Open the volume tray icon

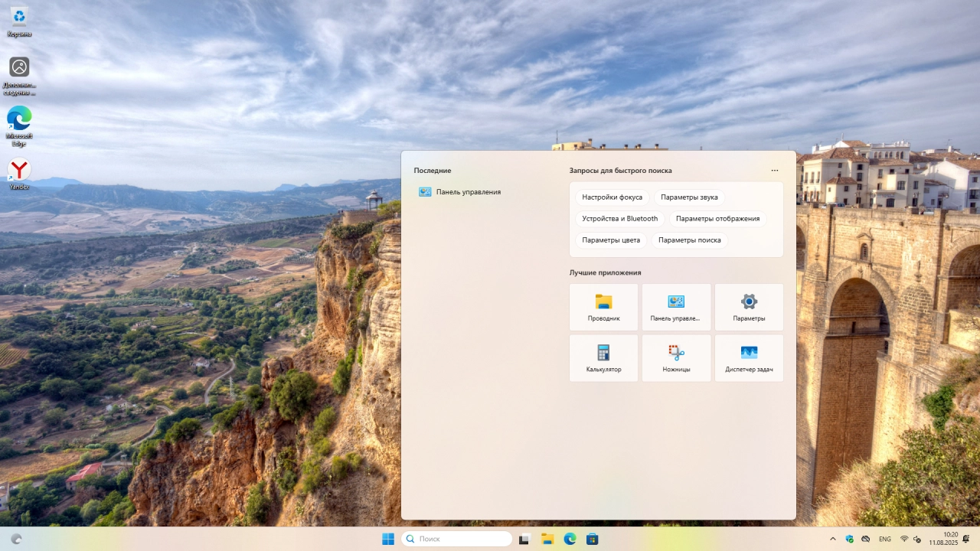[917, 539]
